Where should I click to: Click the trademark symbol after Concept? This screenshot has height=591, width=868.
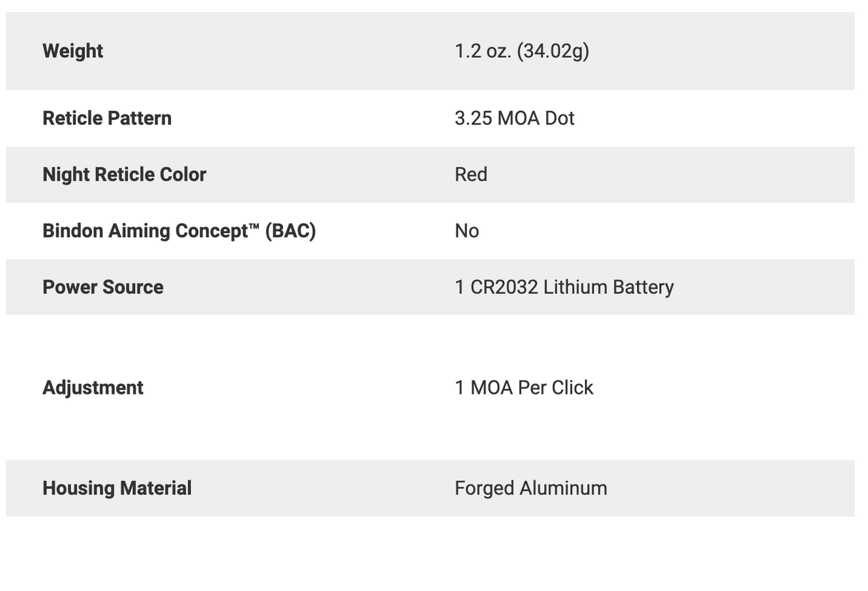(x=252, y=227)
